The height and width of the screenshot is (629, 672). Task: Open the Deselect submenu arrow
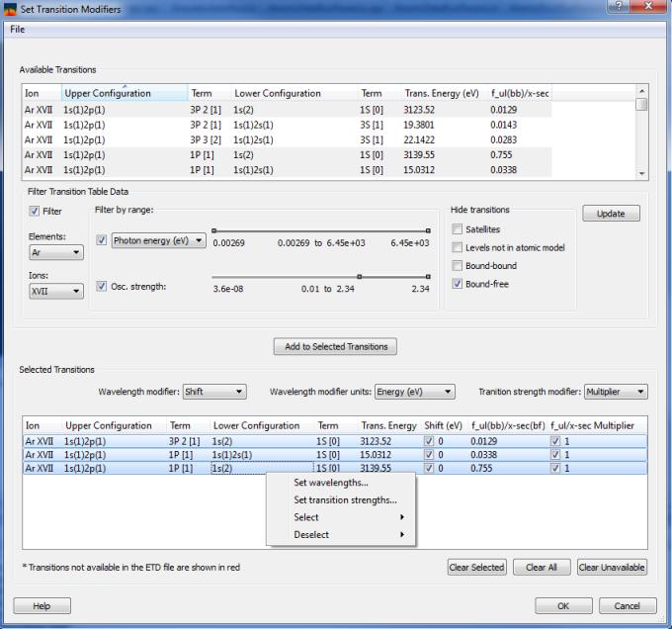401,535
